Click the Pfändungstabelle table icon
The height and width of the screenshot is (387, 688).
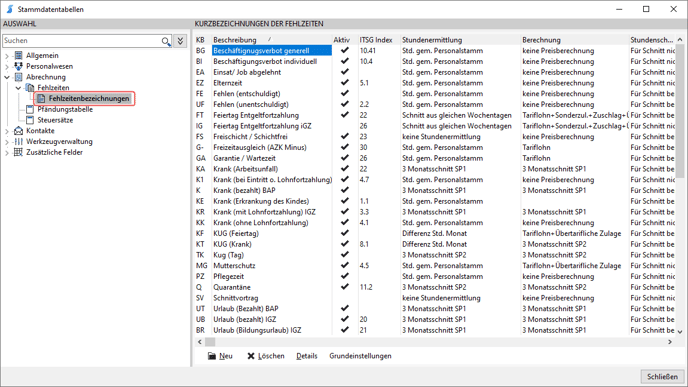[30, 109]
